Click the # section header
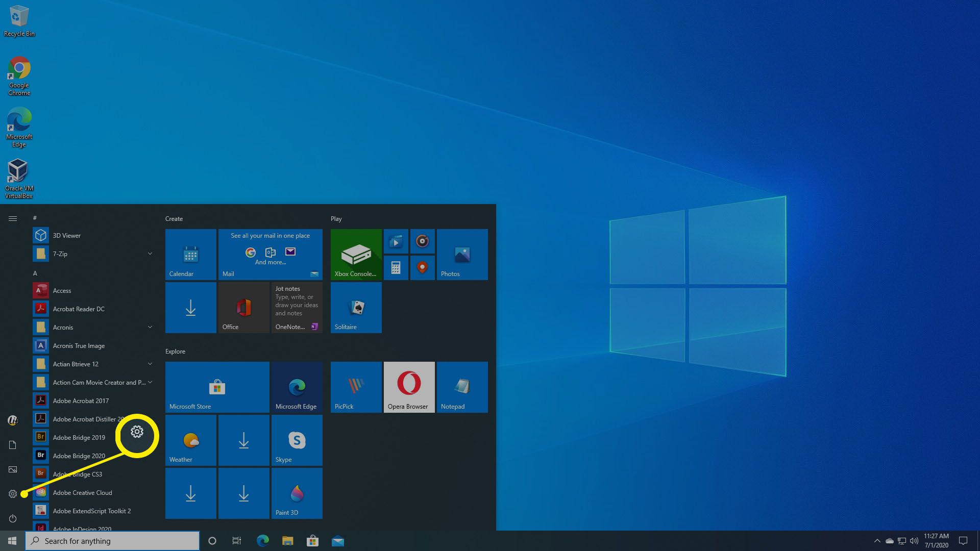 pyautogui.click(x=35, y=218)
